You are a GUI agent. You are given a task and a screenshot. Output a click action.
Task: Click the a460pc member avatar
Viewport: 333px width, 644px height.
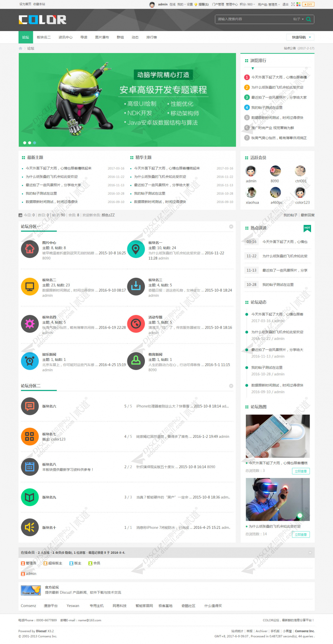[x=275, y=192]
